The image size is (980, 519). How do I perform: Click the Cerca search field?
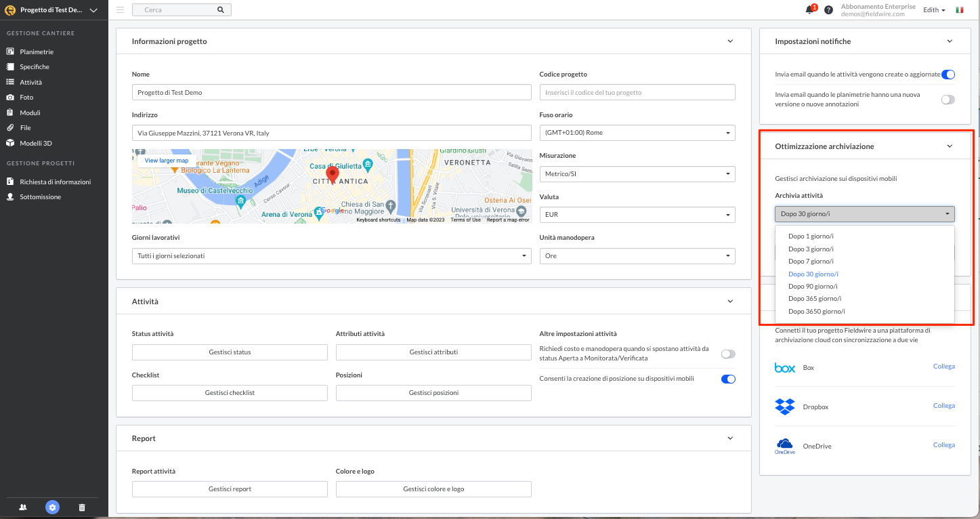click(182, 10)
